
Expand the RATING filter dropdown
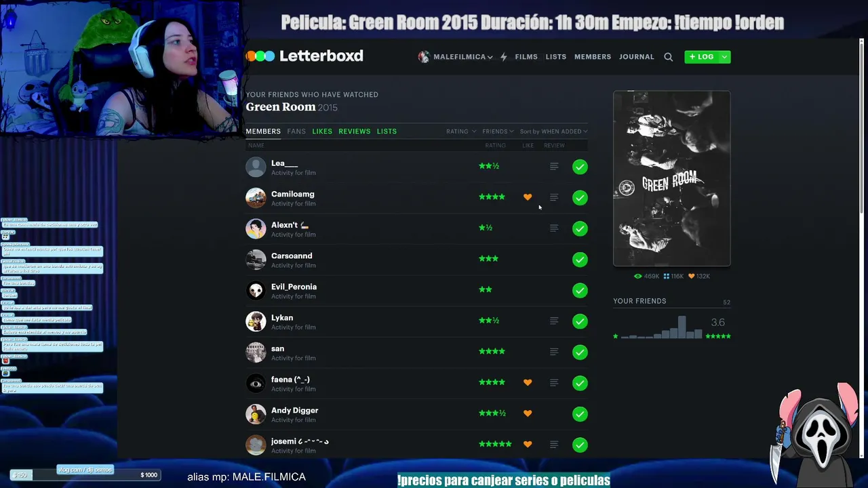461,131
